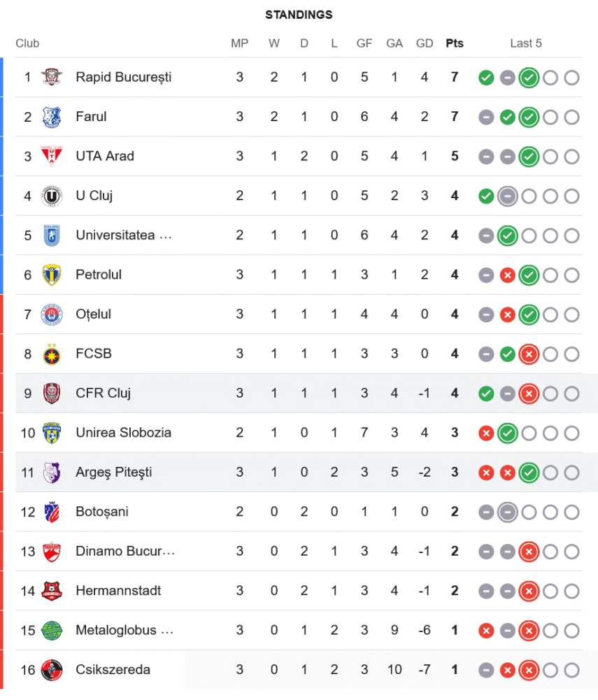
Task: Click the Unirea Slobozia team logo
Action: 52,433
